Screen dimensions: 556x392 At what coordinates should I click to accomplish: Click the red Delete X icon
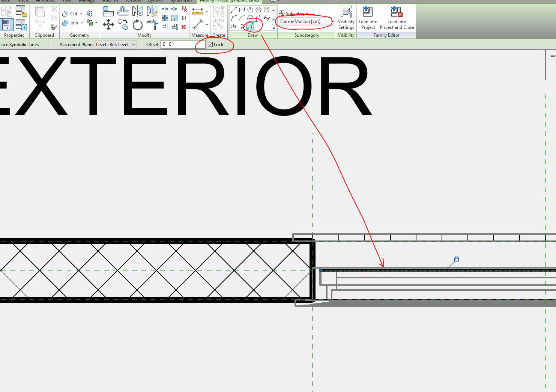(x=184, y=27)
